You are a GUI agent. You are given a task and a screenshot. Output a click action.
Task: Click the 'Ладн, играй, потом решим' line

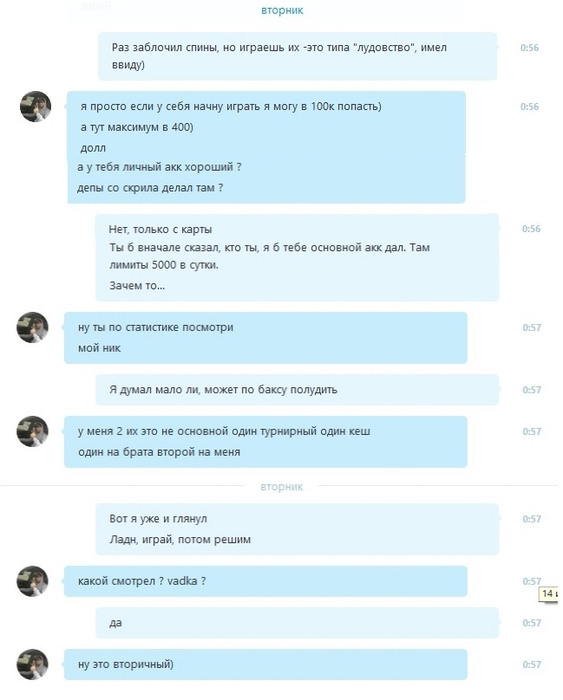click(180, 540)
